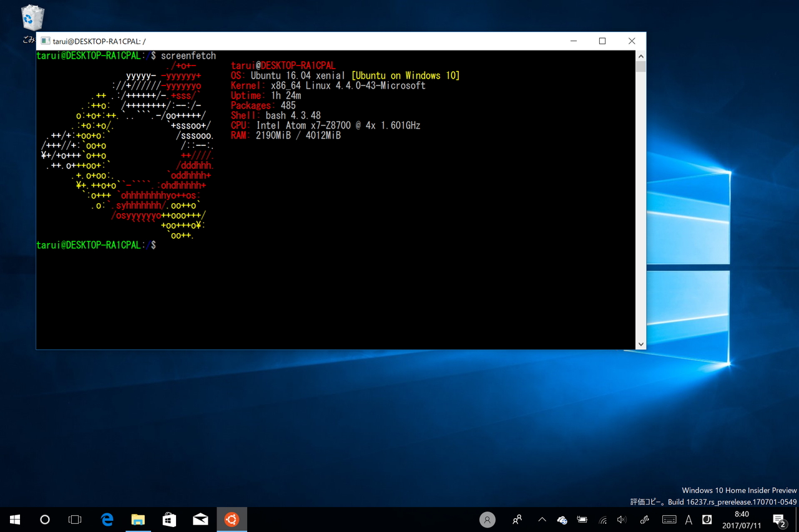Open the touch keyboard from the tray

pyautogui.click(x=669, y=519)
